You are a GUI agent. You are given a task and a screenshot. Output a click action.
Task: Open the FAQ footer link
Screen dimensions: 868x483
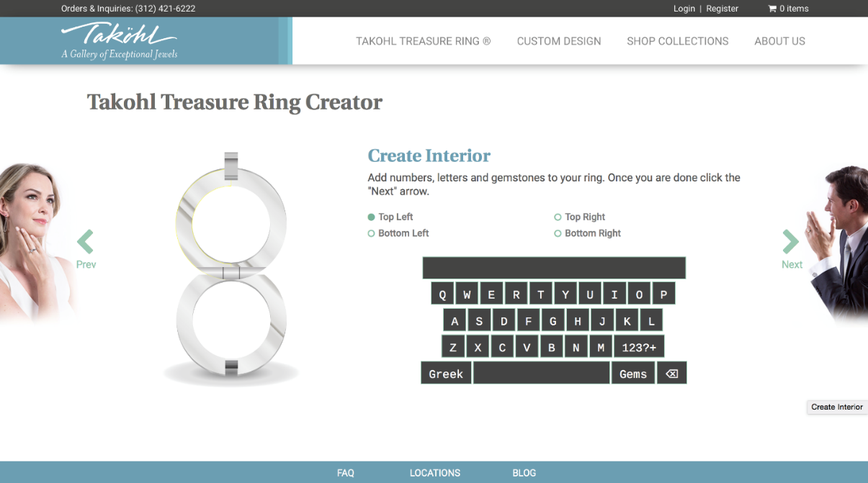coord(346,473)
